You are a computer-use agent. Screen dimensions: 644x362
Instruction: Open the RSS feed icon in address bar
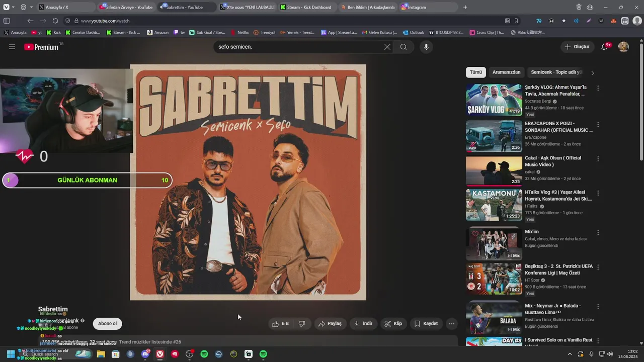click(x=507, y=21)
